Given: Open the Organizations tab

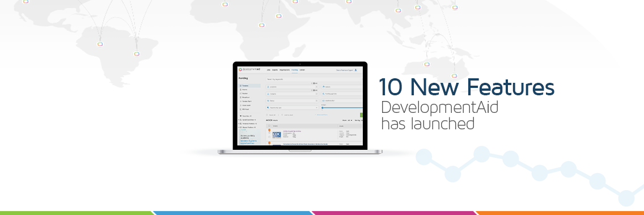Looking at the screenshot, I should pyautogui.click(x=285, y=70).
